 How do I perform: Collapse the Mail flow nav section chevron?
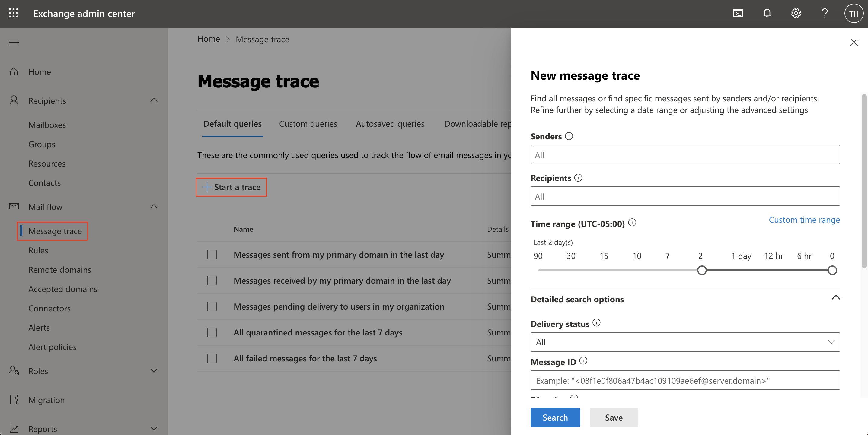[154, 206]
